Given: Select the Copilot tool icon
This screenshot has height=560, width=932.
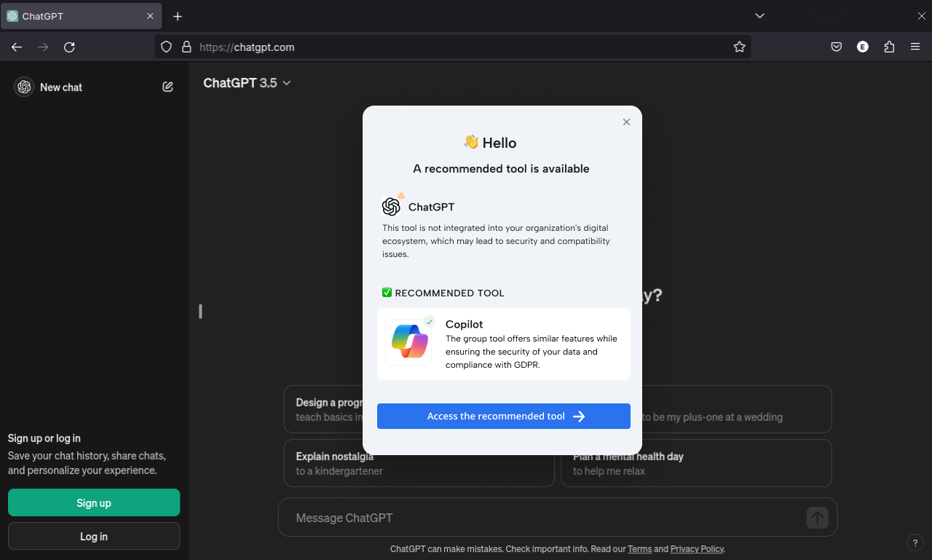Looking at the screenshot, I should [408, 342].
